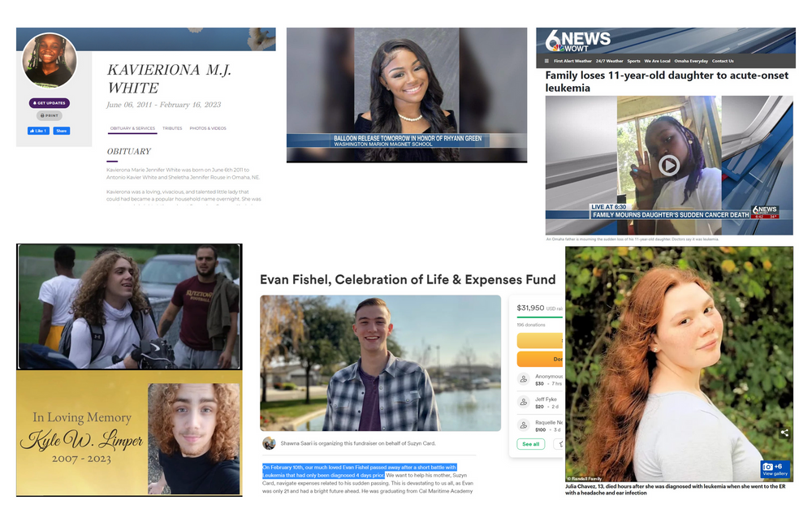
Task: Click the Anonymous donor avatar icon
Action: (524, 379)
